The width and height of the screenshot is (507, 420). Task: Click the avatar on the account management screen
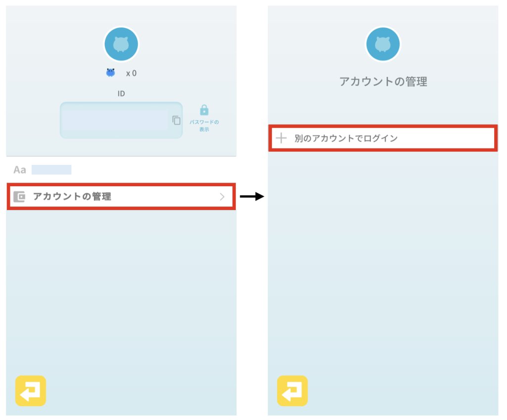(x=383, y=45)
